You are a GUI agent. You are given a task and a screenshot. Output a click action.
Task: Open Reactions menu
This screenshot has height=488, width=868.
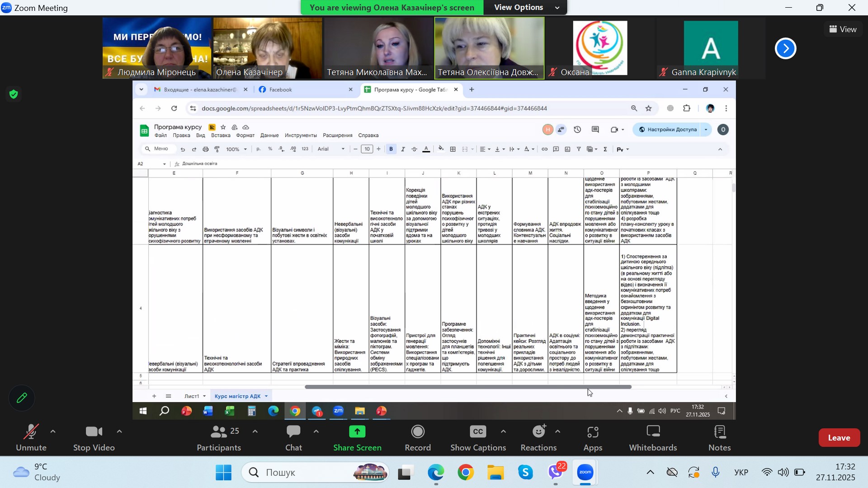538,437
